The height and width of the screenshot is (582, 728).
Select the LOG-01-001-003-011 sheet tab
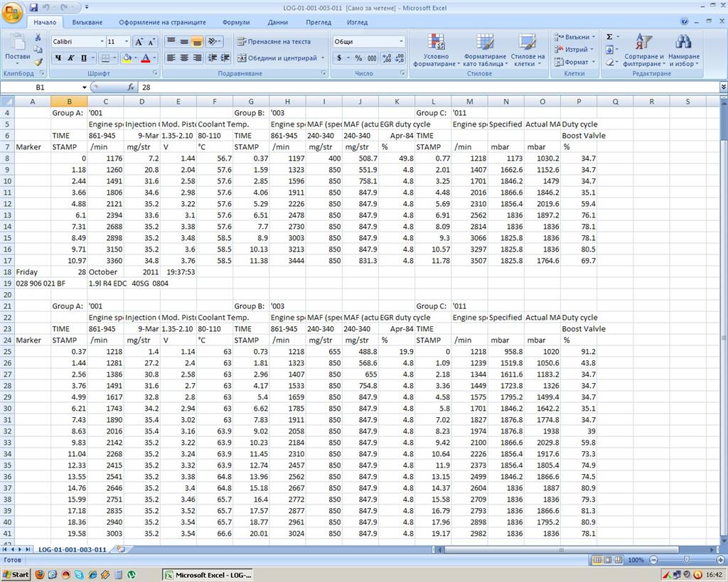(x=73, y=549)
